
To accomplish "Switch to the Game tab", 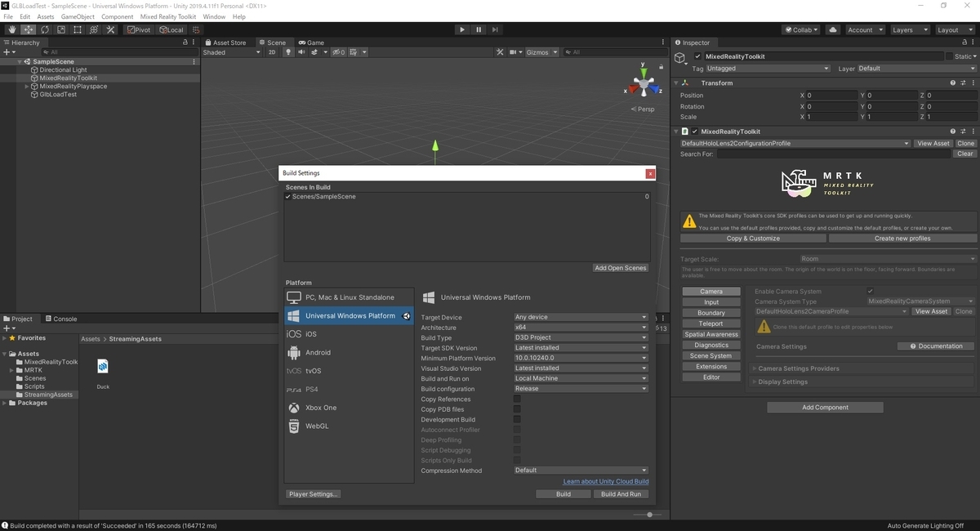I will click(x=311, y=42).
